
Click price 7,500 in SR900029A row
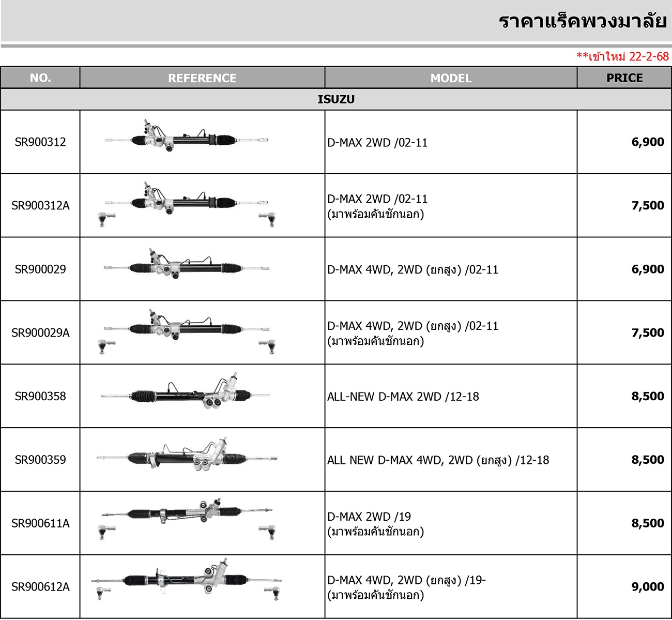click(648, 333)
